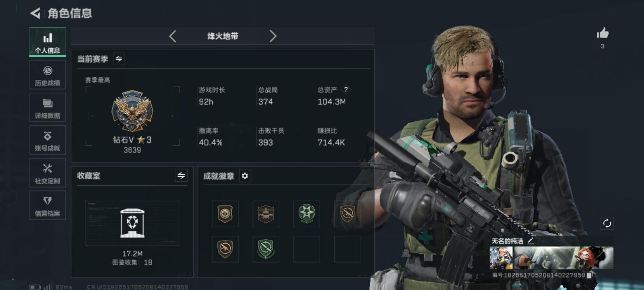Open the 收藏室 collection display thumbnail
The height and width of the screenshot is (290, 644).
click(132, 223)
